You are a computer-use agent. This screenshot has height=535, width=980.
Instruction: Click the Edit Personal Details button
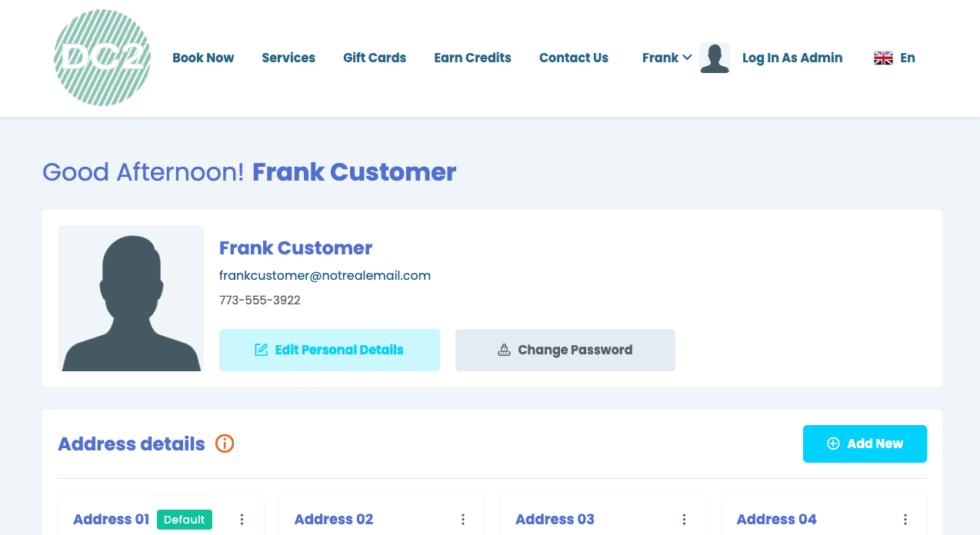(x=329, y=350)
